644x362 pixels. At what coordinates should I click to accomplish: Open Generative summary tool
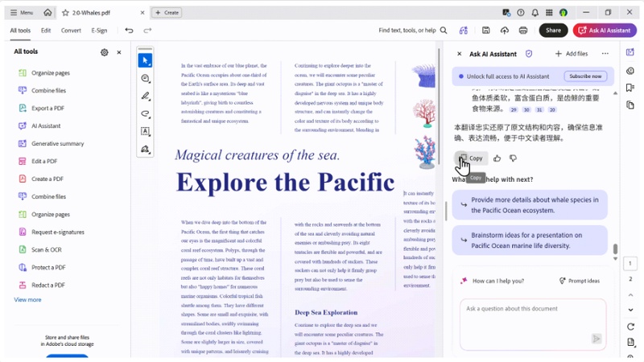coord(51,144)
